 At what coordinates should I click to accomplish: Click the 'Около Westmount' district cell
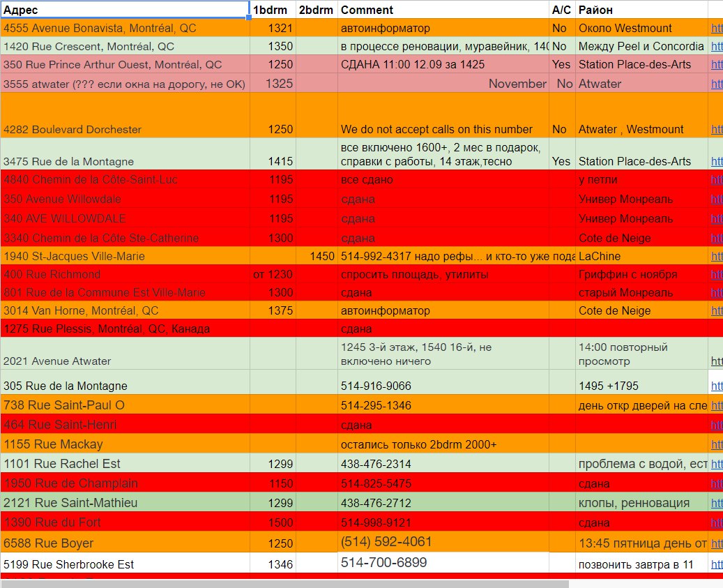point(641,28)
